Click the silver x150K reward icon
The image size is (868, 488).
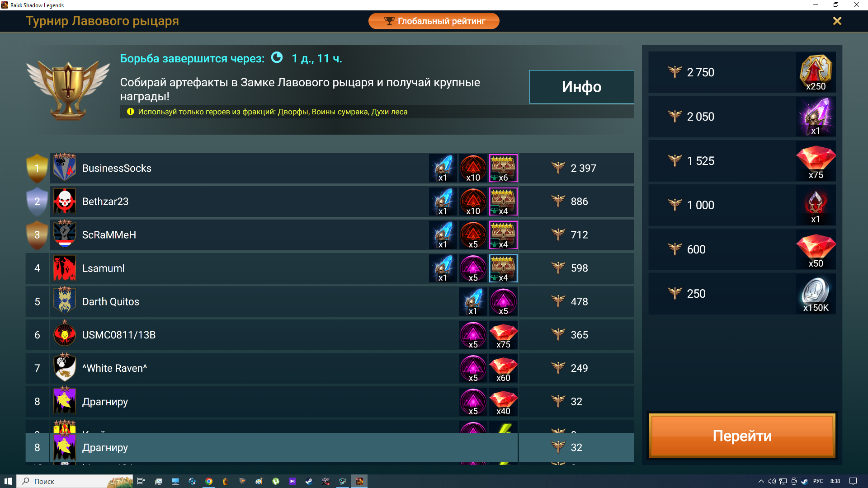pyautogui.click(x=816, y=294)
